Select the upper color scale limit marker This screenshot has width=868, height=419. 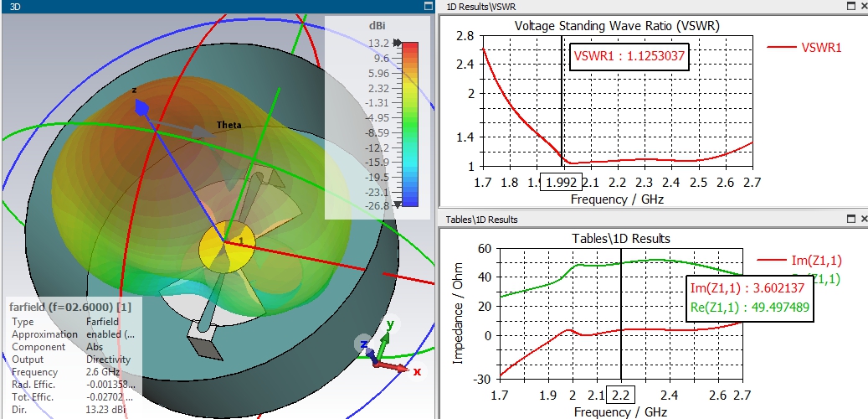pos(397,43)
